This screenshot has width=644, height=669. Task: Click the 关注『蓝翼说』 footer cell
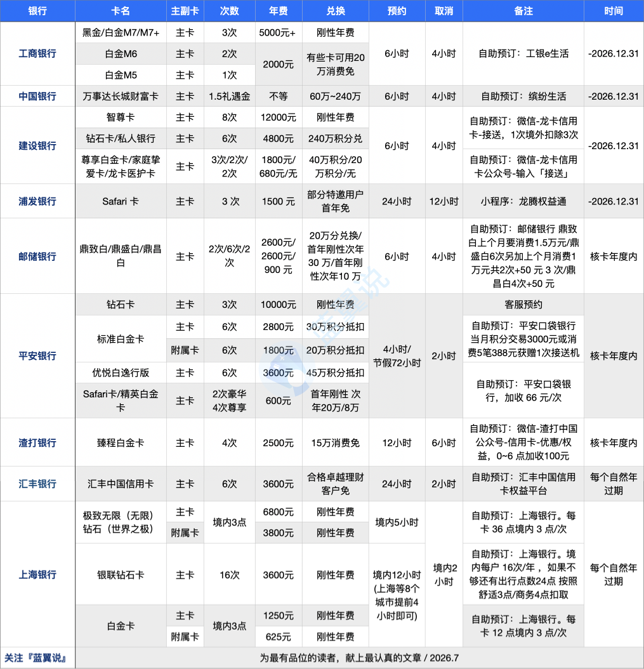pyautogui.click(x=37, y=658)
